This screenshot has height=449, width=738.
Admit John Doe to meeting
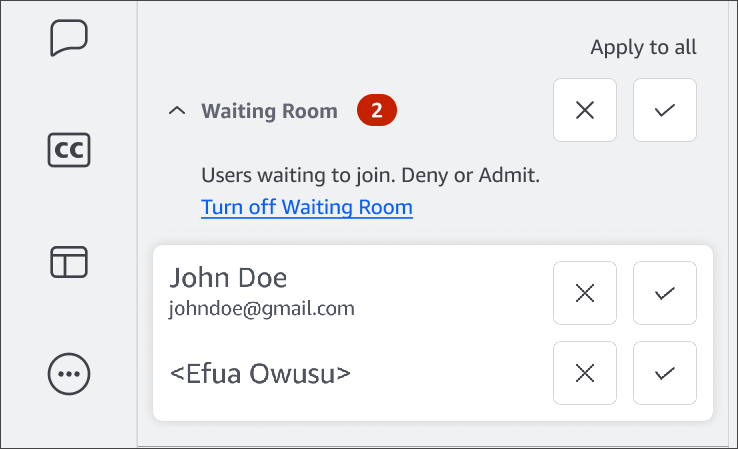tap(665, 293)
